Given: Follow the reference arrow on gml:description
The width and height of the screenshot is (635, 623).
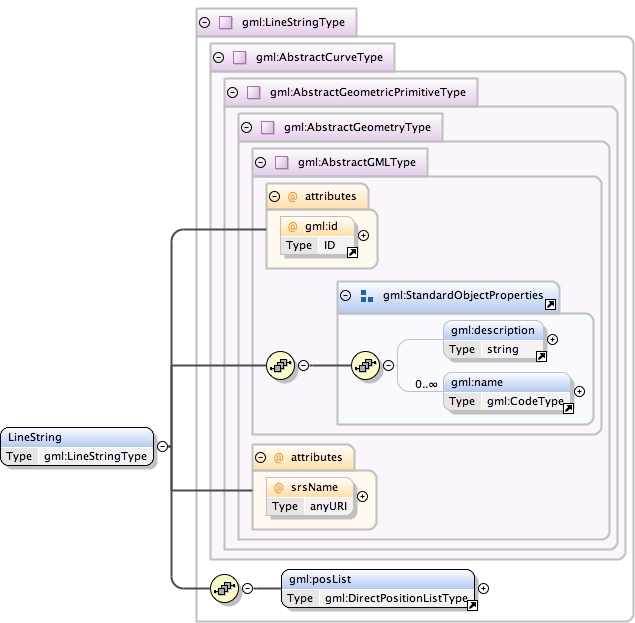Looking at the screenshot, I should click(x=541, y=356).
